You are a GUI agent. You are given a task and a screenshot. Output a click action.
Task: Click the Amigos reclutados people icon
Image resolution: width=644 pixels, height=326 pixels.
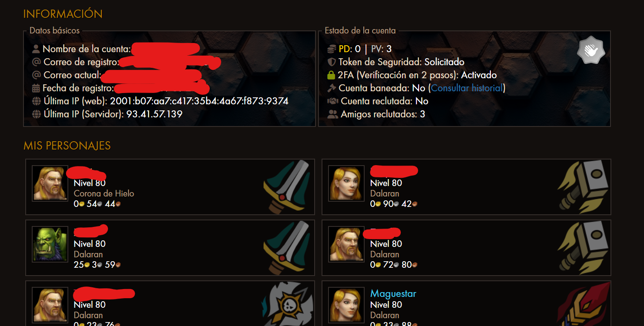pos(333,114)
